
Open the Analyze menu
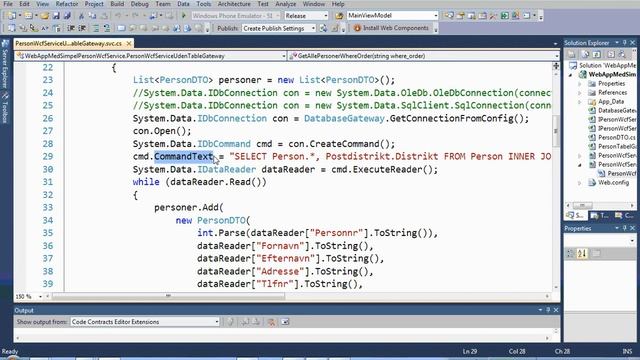[x=285, y=4]
